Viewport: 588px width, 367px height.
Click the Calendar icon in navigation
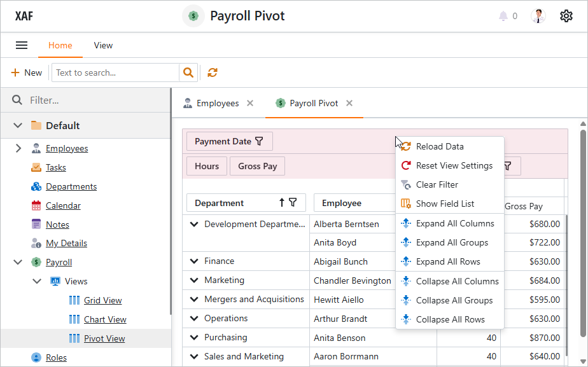click(x=36, y=205)
